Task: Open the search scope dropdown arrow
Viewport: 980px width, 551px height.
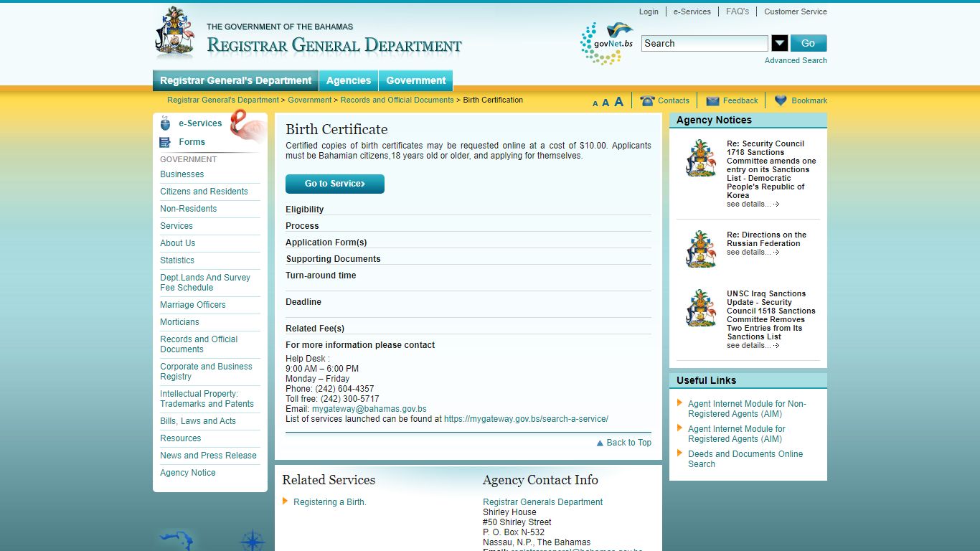Action: [x=780, y=43]
